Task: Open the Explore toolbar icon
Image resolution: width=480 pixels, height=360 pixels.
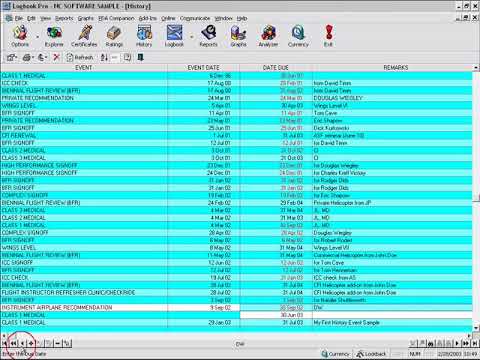Action: (x=54, y=36)
